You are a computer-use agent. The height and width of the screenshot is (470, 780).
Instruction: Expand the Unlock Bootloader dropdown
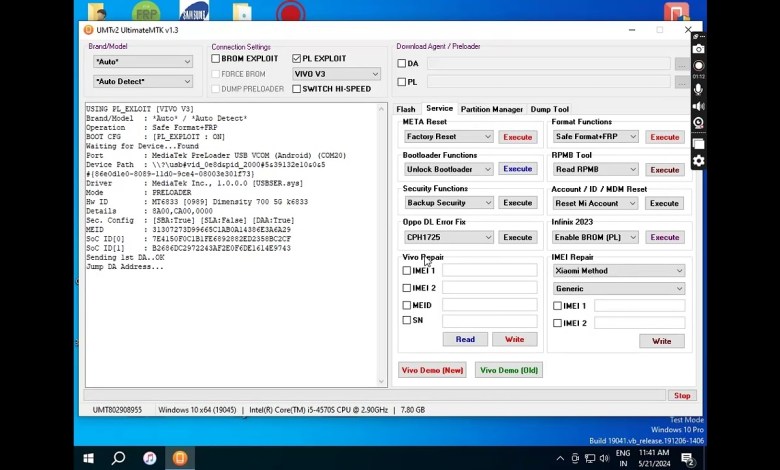449,169
